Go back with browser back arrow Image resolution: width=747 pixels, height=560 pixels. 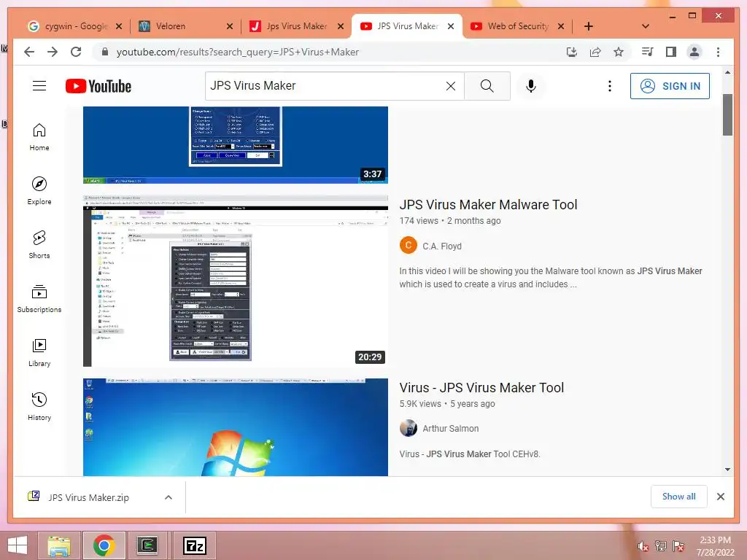tap(29, 52)
